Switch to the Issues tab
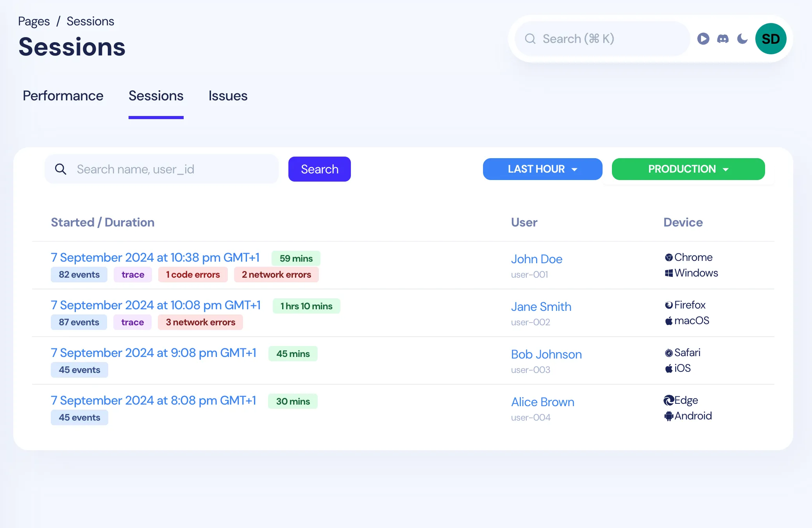The height and width of the screenshot is (528, 812). coord(228,96)
